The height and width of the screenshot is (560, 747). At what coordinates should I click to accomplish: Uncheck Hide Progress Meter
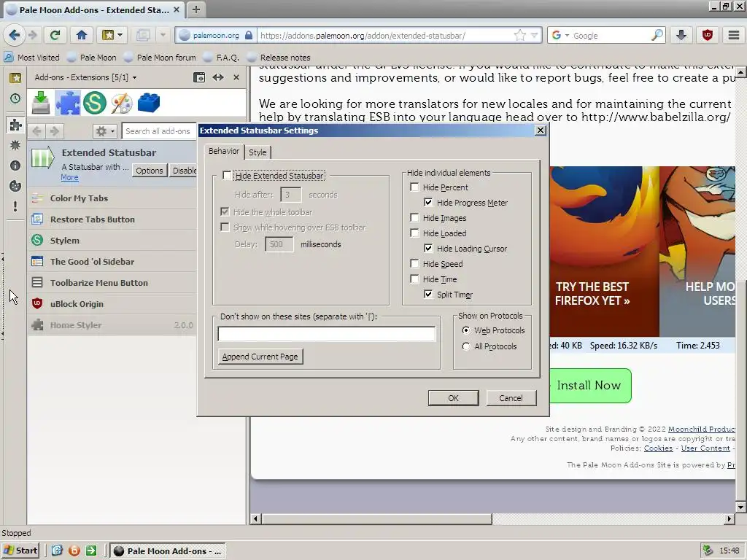click(x=428, y=203)
